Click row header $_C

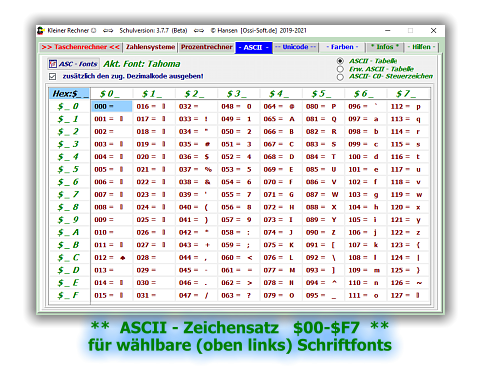[70, 258]
